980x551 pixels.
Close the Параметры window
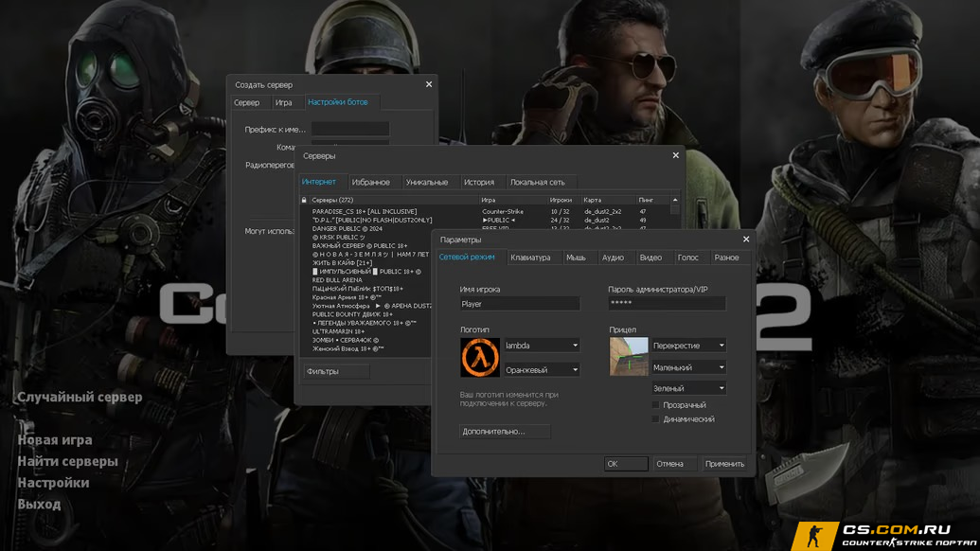coord(745,240)
